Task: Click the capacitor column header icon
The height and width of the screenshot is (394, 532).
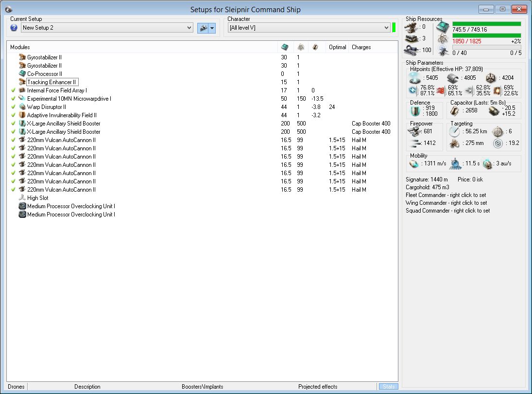Action: (315, 47)
